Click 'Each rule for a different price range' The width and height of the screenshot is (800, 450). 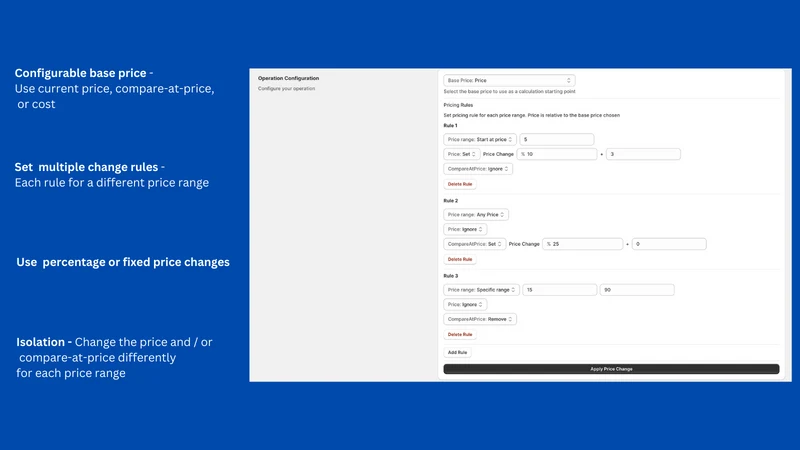112,183
